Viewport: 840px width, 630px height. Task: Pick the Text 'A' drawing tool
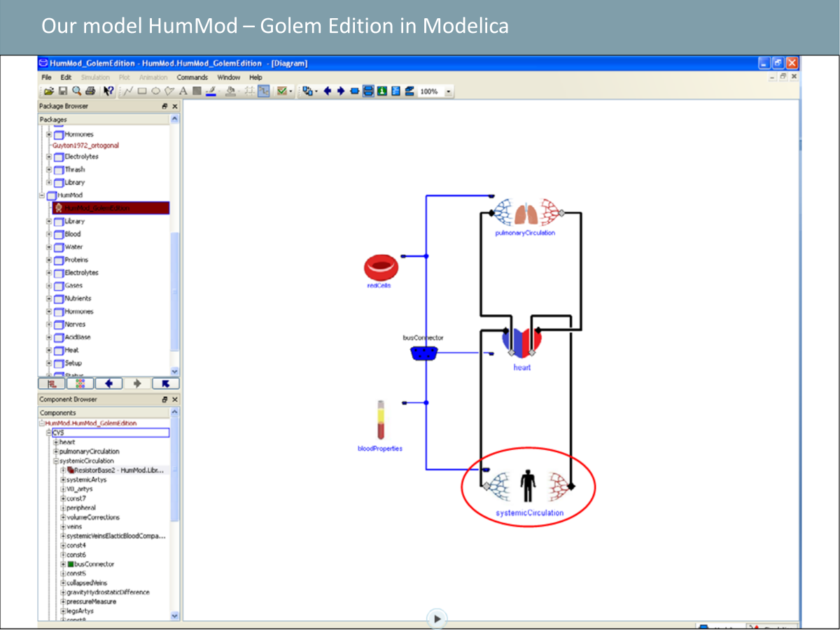pyautogui.click(x=183, y=91)
